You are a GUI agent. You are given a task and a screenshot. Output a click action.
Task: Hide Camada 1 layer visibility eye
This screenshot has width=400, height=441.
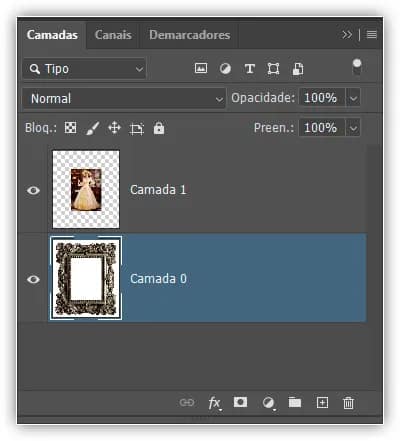[x=33, y=190]
